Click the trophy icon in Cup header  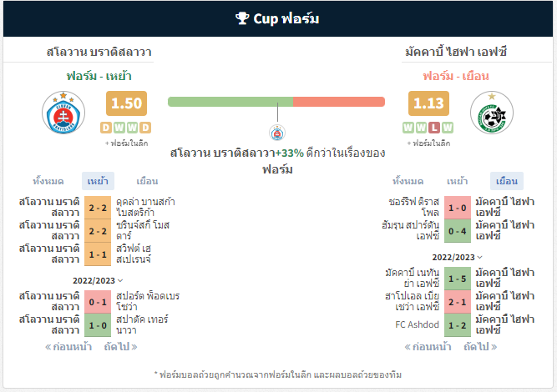[x=242, y=18]
